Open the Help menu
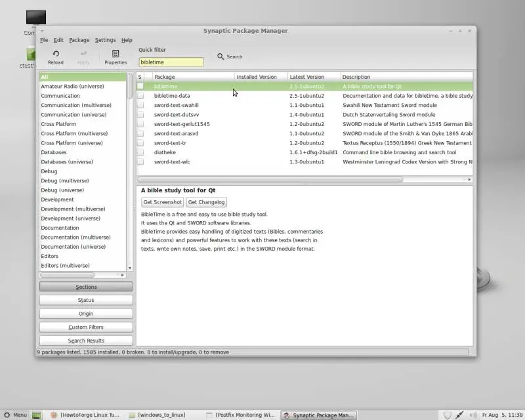 [127, 40]
